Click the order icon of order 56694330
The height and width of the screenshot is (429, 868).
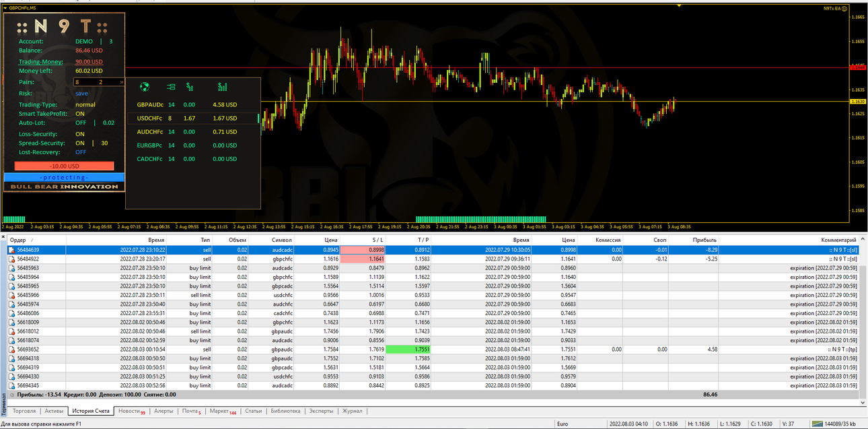[11, 377]
